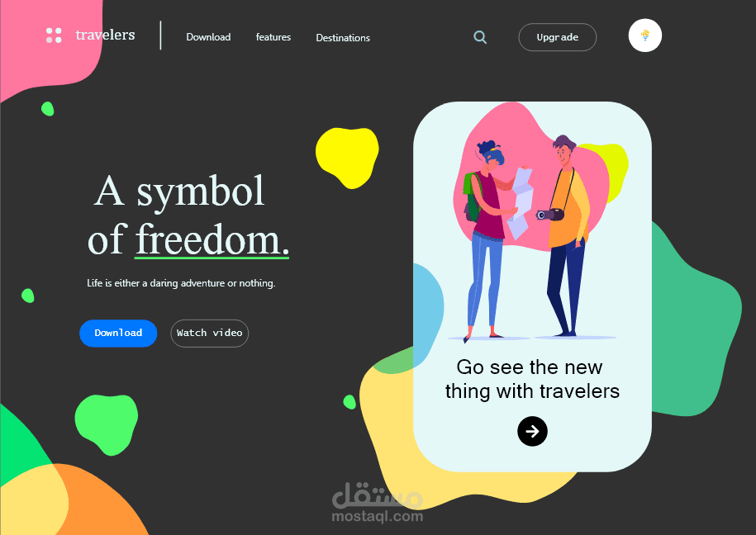Open the features nav menu item
Viewport: 756px width, 535px height.
click(273, 37)
